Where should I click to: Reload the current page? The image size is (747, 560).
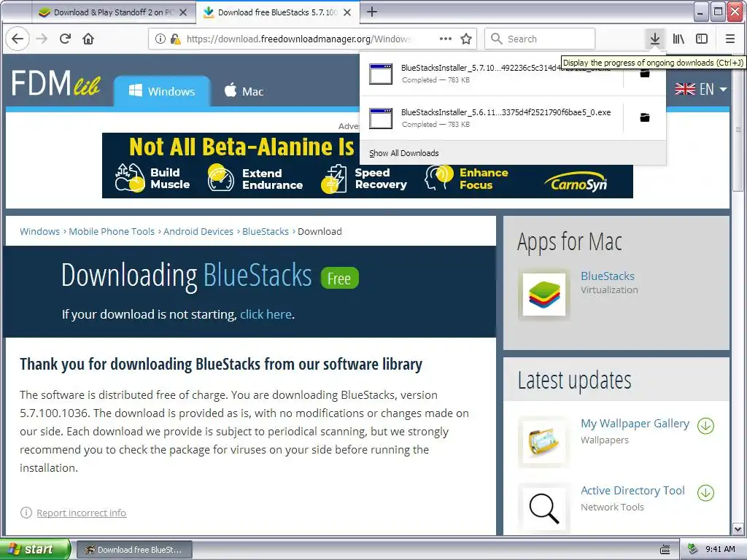[x=65, y=39]
